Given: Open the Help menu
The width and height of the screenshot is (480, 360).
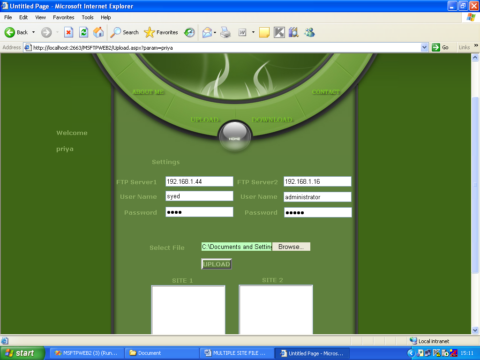Looking at the screenshot, I should pos(106,17).
